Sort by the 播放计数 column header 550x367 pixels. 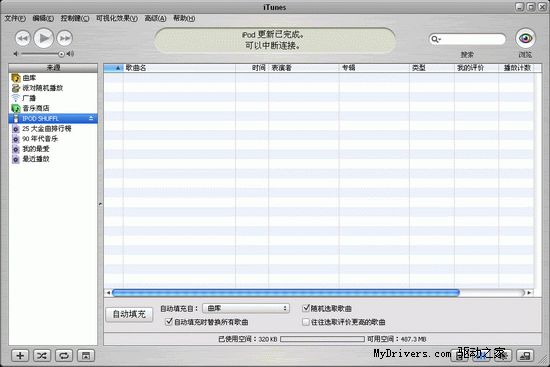pos(516,68)
